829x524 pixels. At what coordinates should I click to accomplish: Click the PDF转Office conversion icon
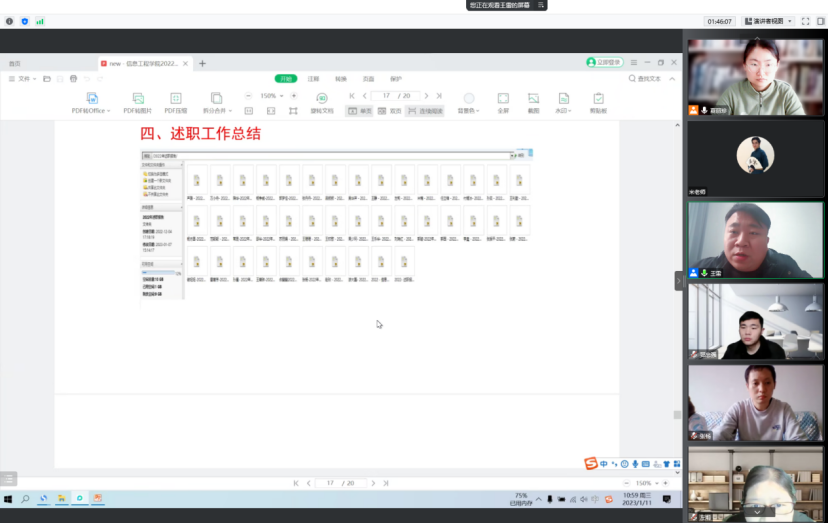pyautogui.click(x=92, y=98)
